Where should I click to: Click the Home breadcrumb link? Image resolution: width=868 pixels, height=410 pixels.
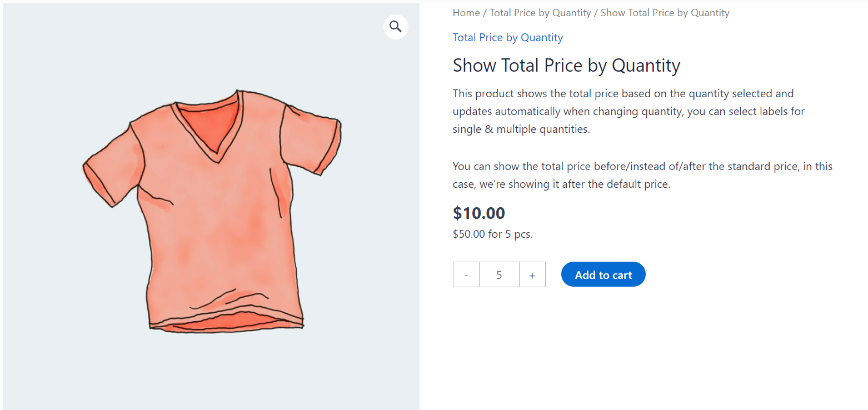pos(466,12)
